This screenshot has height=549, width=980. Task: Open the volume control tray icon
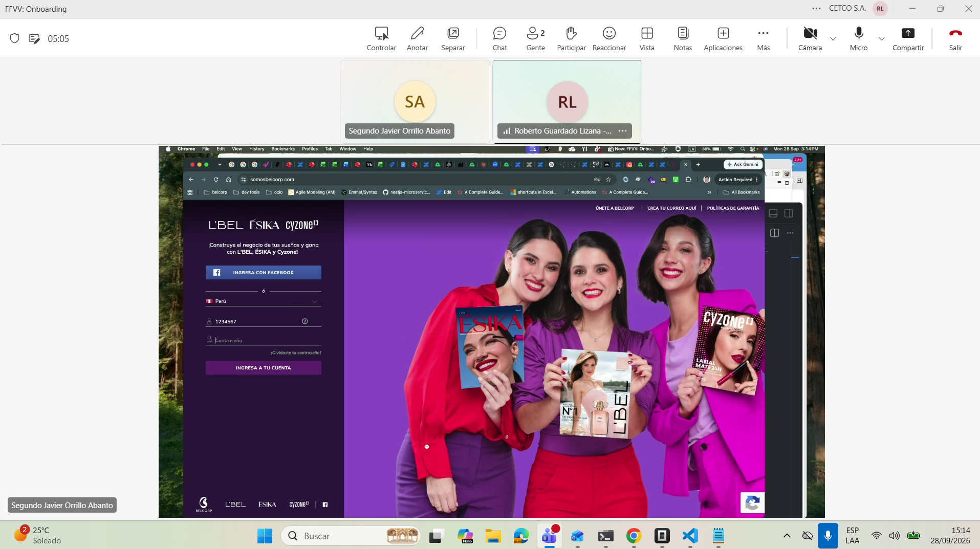(x=894, y=536)
